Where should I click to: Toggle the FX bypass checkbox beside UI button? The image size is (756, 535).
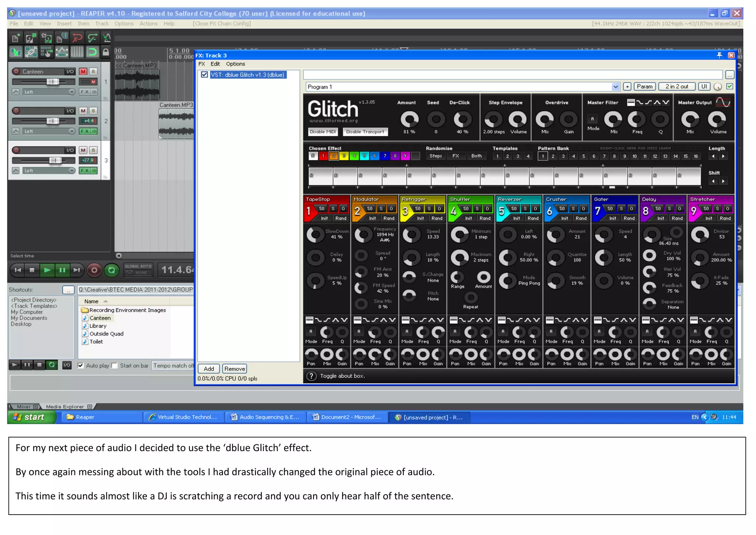click(x=730, y=86)
